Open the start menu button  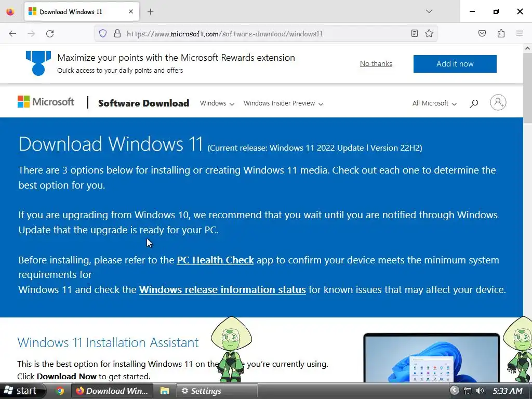pyautogui.click(x=22, y=391)
